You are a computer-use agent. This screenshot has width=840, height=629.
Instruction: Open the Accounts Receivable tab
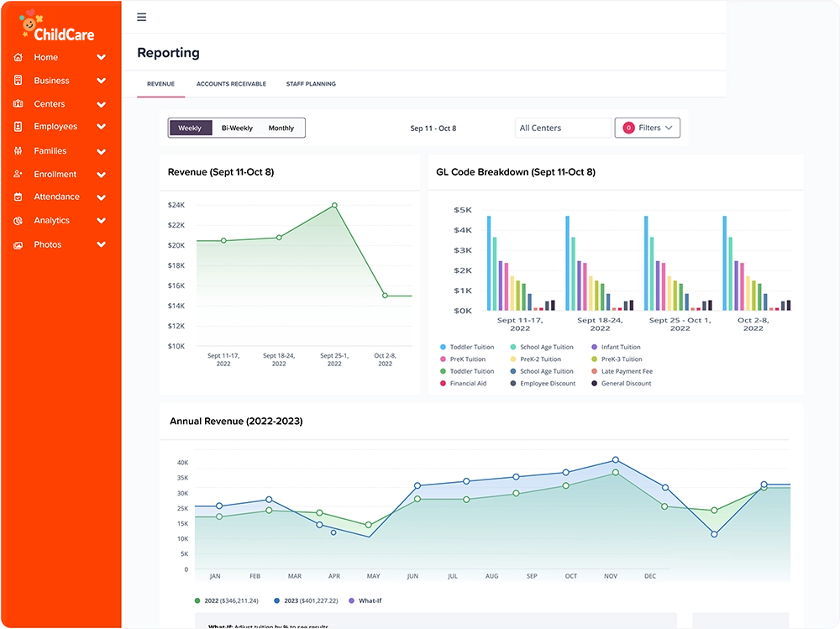[231, 84]
